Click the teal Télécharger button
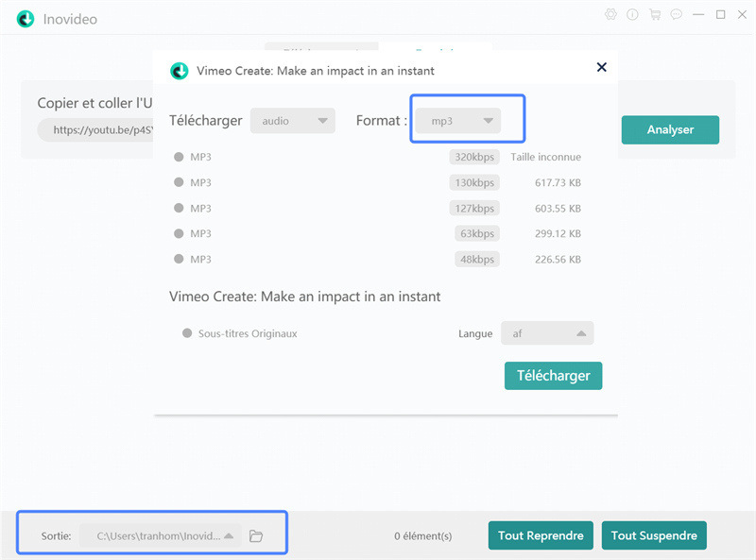Screen dimensions: 756x560 click(554, 376)
